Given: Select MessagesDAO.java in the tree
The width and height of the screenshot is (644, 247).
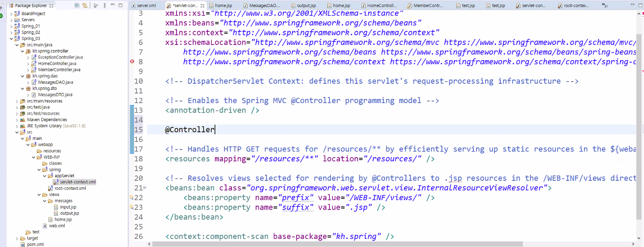Looking at the screenshot, I should point(55,82).
